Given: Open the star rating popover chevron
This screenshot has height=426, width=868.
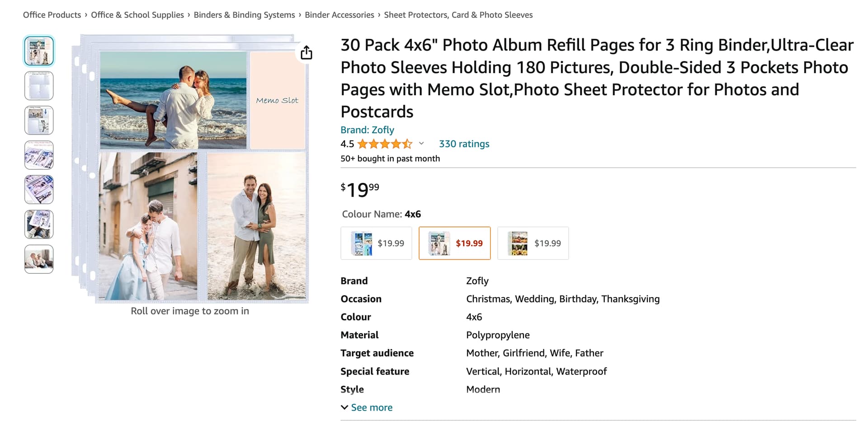Looking at the screenshot, I should coord(421,144).
